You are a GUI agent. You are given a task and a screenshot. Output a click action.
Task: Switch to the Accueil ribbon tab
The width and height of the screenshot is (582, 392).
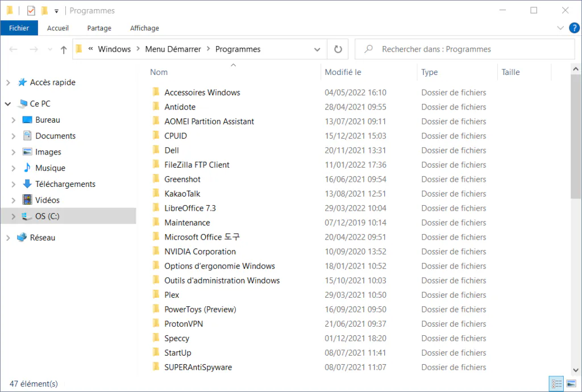pyautogui.click(x=58, y=28)
